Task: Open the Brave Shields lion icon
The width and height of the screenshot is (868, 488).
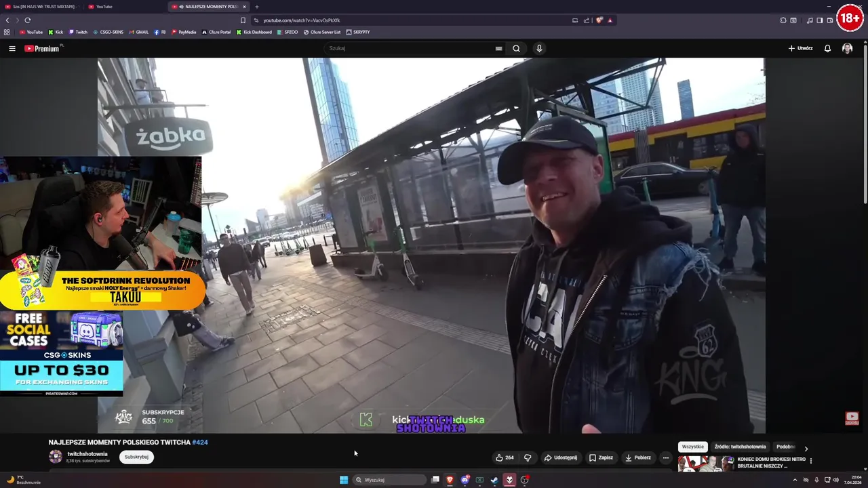Action: pos(599,20)
